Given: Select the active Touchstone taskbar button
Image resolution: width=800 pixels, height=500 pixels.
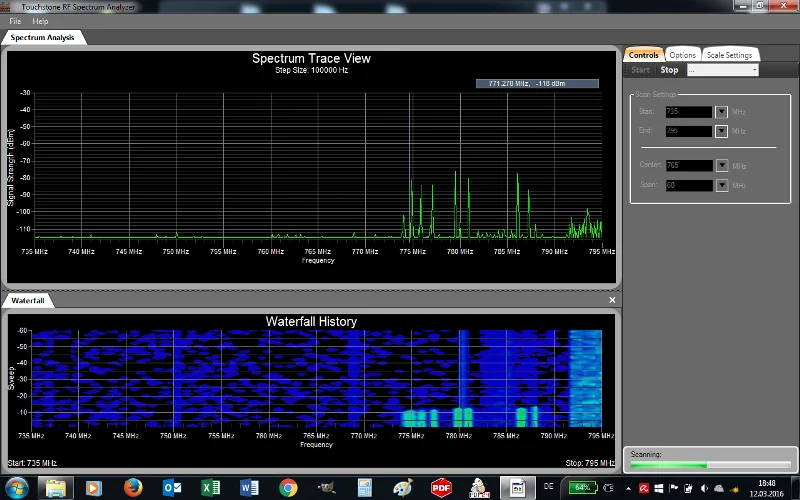Looking at the screenshot, I should pyautogui.click(x=517, y=488).
